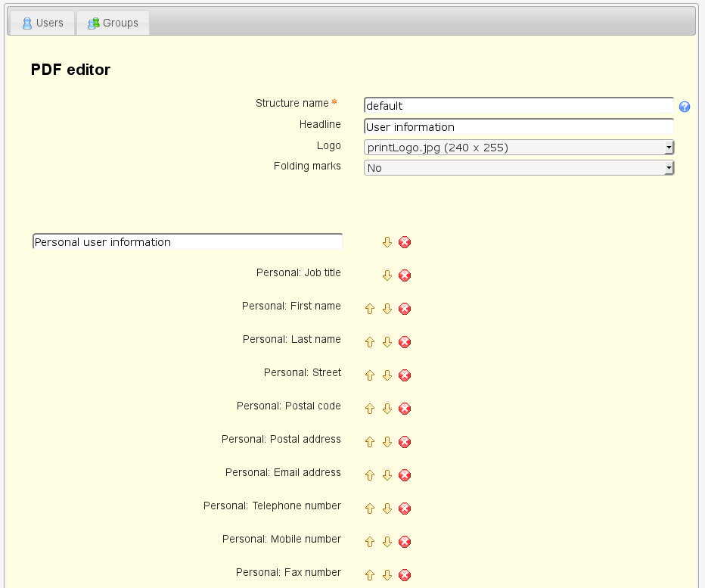705x588 pixels.
Task: Focus the Headline text field
Action: pos(518,127)
